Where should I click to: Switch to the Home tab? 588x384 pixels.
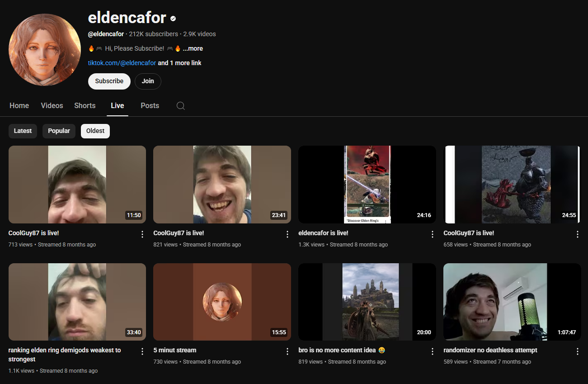19,105
